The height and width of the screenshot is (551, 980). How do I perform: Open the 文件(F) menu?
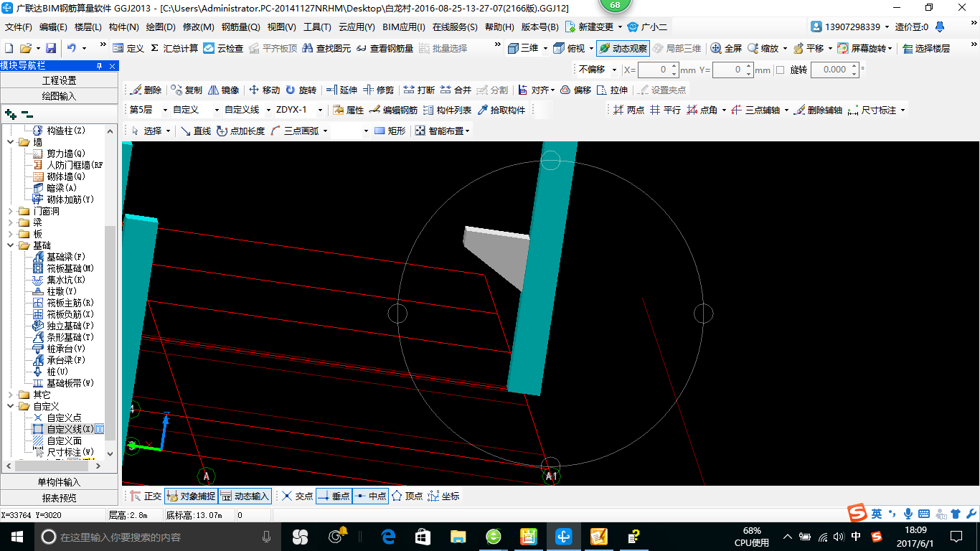[x=19, y=27]
